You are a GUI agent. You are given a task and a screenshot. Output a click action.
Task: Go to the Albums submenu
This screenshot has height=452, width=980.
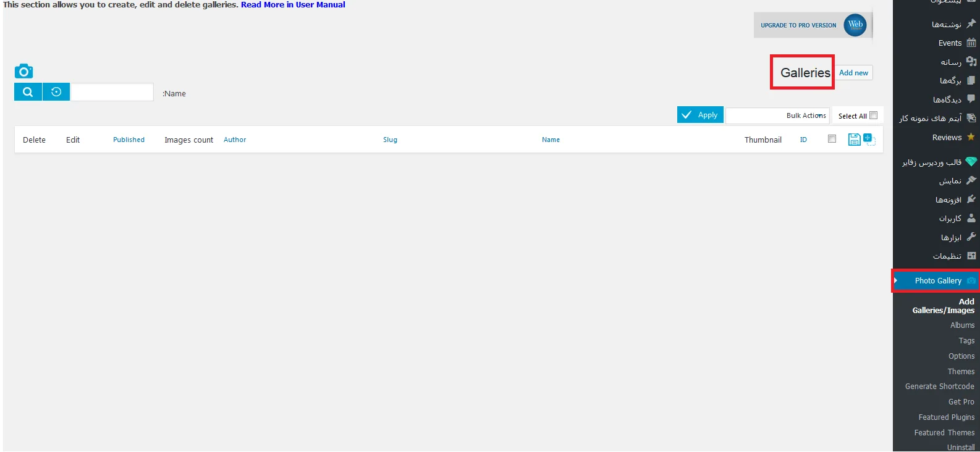pyautogui.click(x=962, y=325)
